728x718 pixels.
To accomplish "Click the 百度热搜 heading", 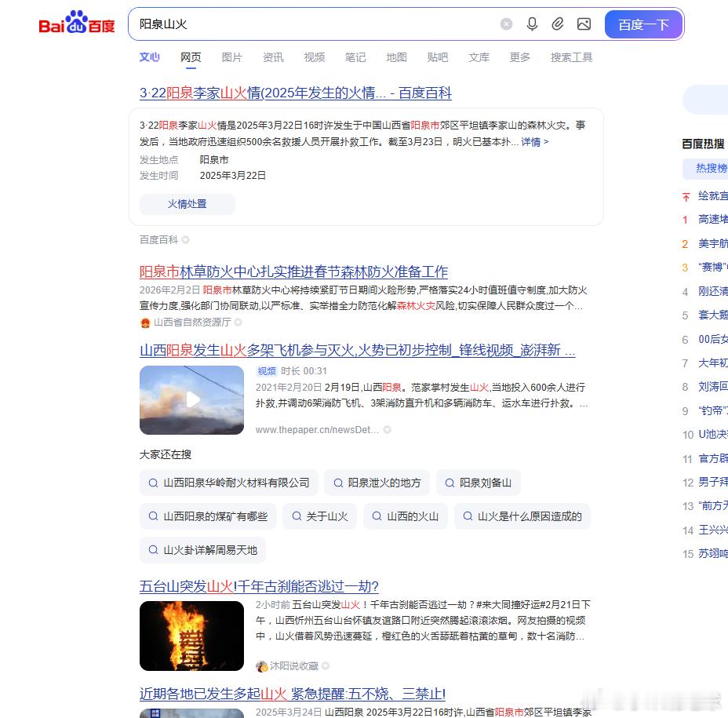I will tap(704, 144).
